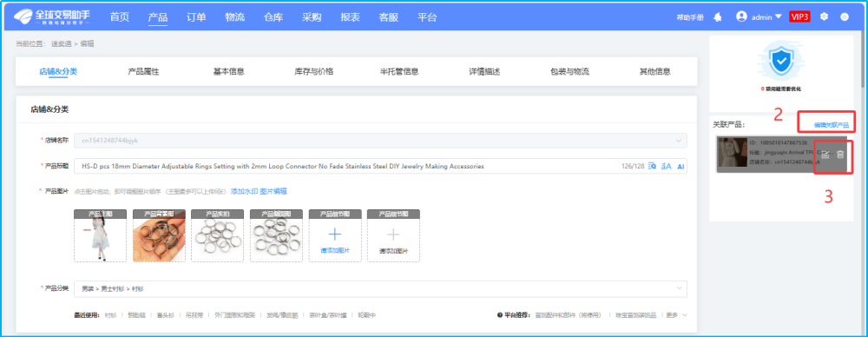Click the 编辑关联产品 link

click(831, 125)
